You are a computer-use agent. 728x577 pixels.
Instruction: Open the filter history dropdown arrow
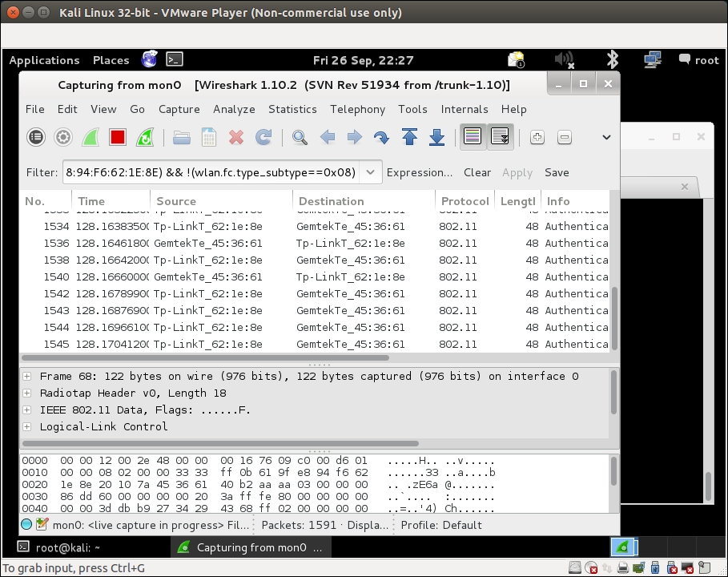[370, 171]
